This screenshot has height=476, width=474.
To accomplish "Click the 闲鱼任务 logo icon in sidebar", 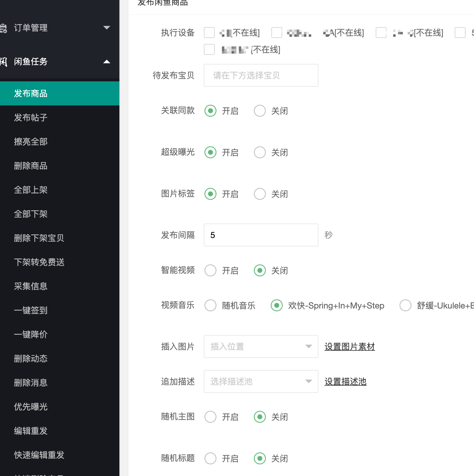I will point(4,62).
